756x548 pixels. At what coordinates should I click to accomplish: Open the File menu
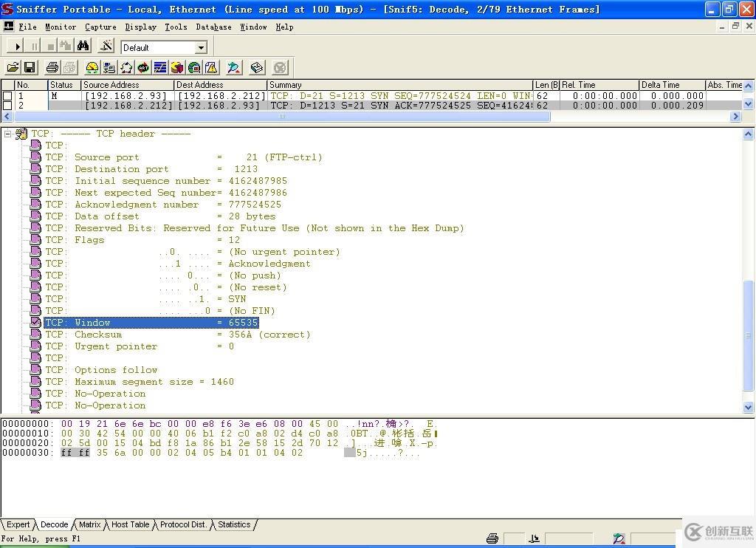click(27, 27)
